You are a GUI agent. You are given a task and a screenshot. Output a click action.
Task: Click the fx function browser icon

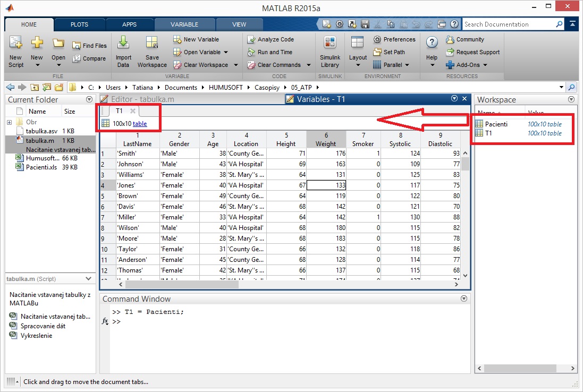click(x=105, y=321)
